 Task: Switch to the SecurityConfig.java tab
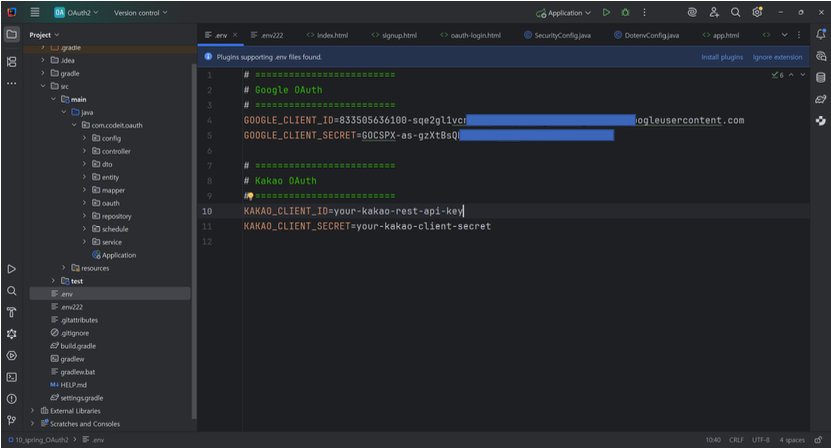click(558, 35)
